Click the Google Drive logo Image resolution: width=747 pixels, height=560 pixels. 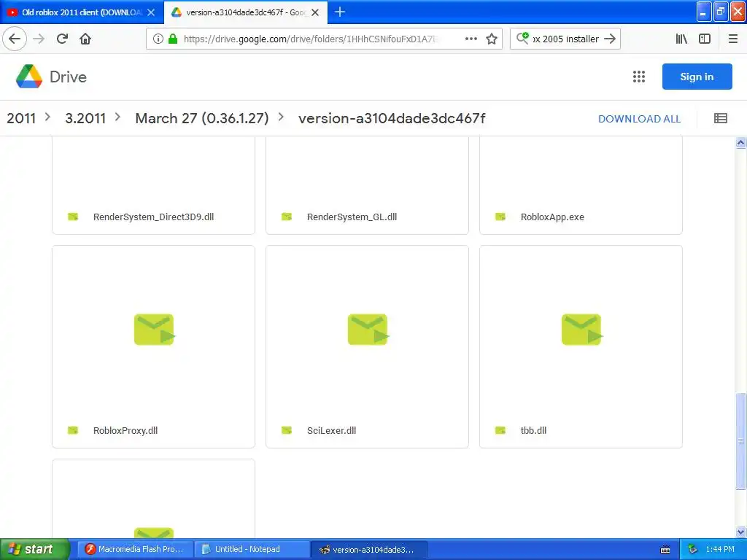pos(51,77)
